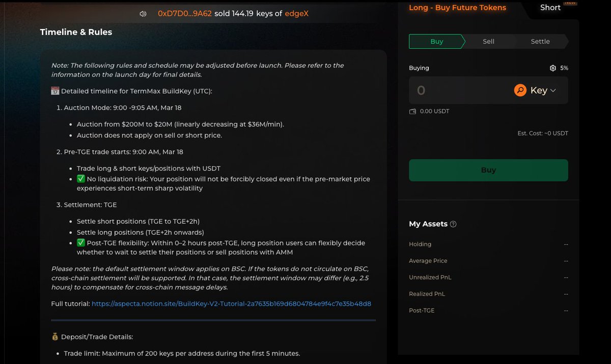Switch to the Short tab

[x=550, y=8]
